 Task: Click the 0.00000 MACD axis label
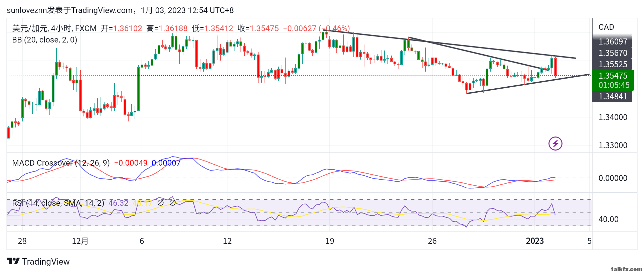613,178
